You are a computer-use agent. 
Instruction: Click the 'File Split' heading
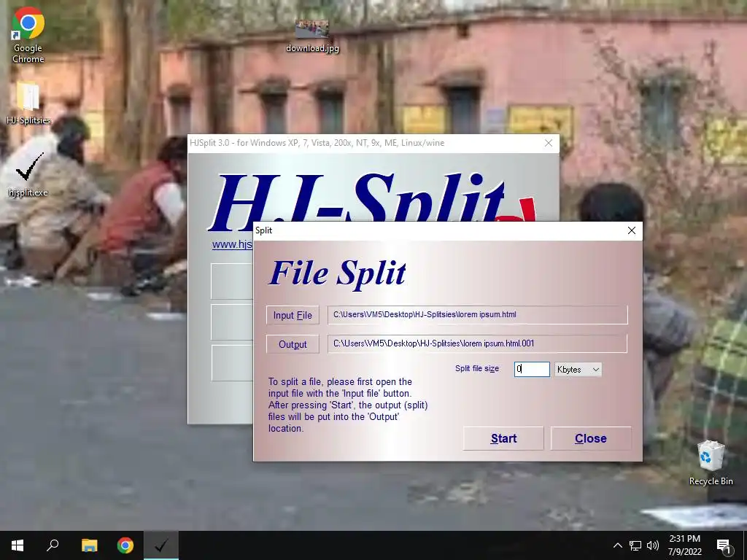coord(337,273)
